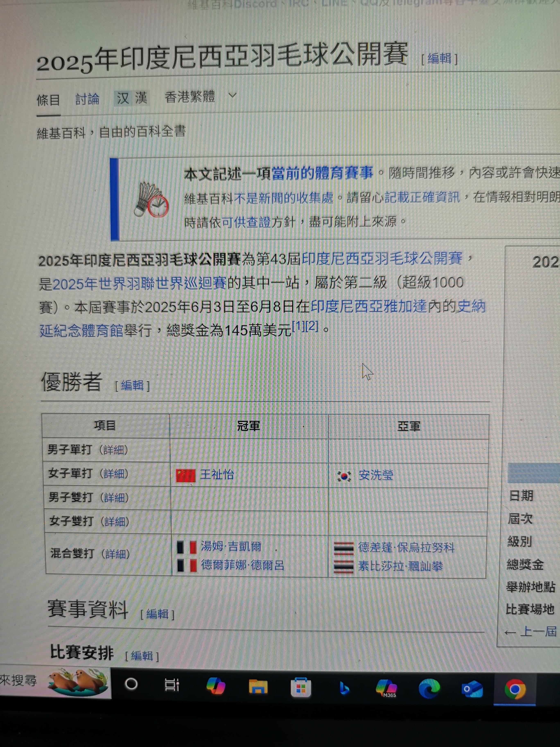Click the otters search highlight image
The image size is (560, 747).
[x=78, y=682]
